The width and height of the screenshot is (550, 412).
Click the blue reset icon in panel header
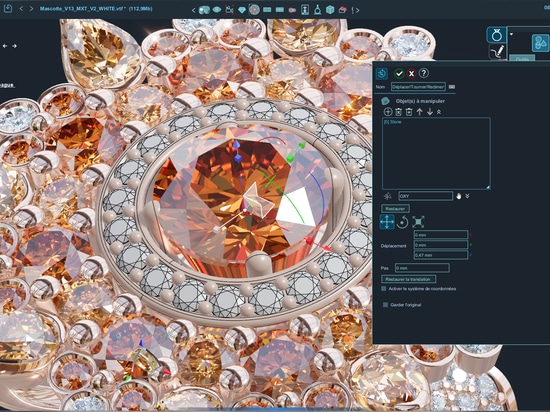tap(382, 74)
